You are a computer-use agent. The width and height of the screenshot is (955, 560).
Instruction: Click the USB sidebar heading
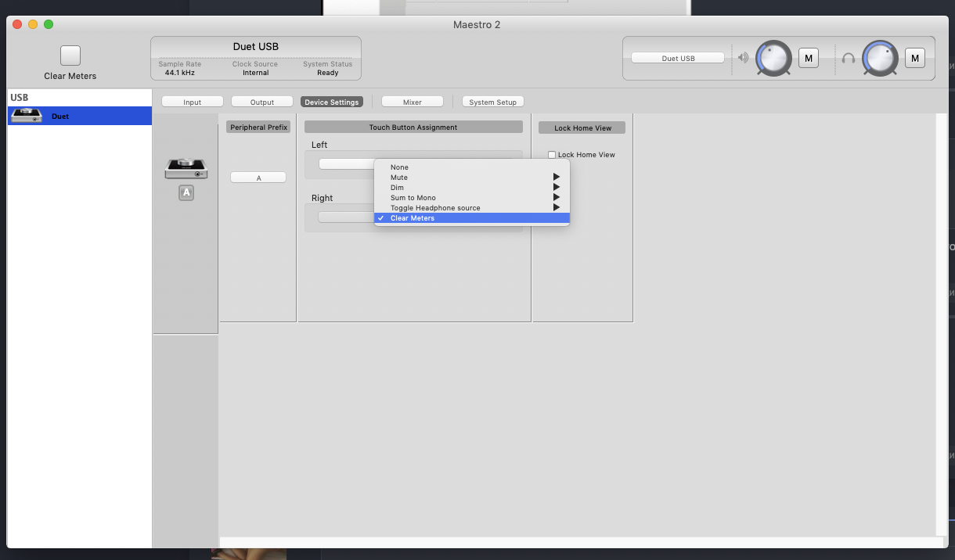(20, 98)
